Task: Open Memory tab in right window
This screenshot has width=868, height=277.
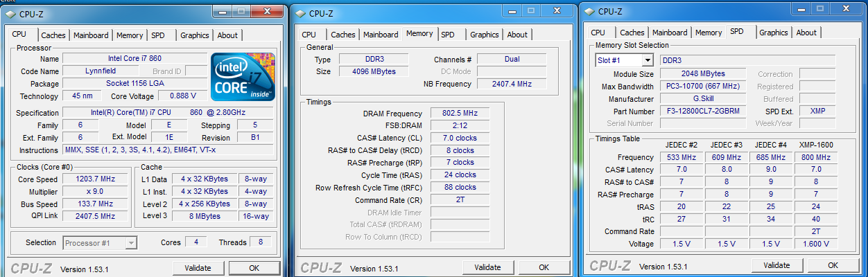Action: [709, 33]
